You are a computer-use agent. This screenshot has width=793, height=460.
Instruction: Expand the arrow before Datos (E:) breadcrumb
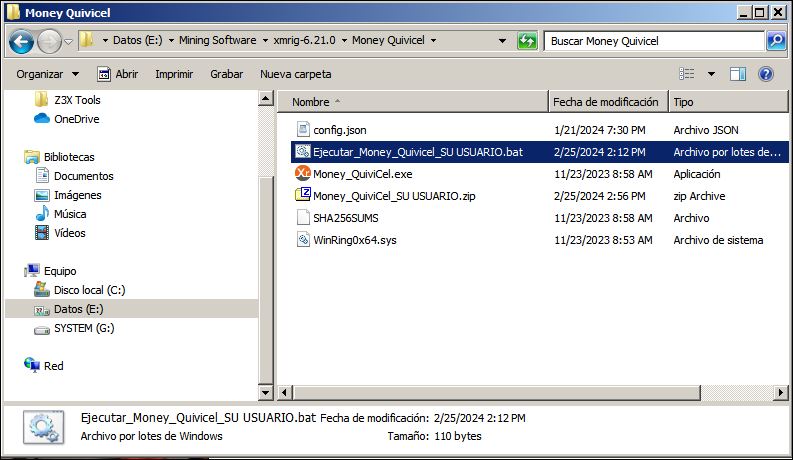105,40
